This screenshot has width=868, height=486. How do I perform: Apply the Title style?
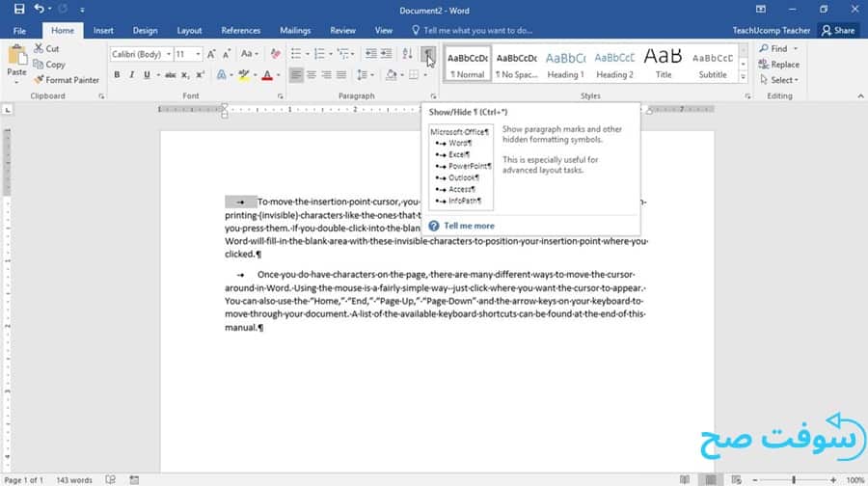(x=664, y=63)
